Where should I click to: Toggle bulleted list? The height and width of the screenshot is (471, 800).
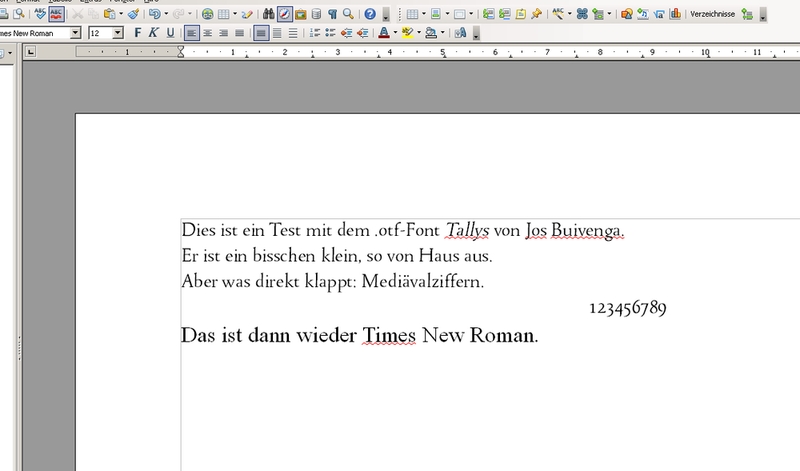331,33
